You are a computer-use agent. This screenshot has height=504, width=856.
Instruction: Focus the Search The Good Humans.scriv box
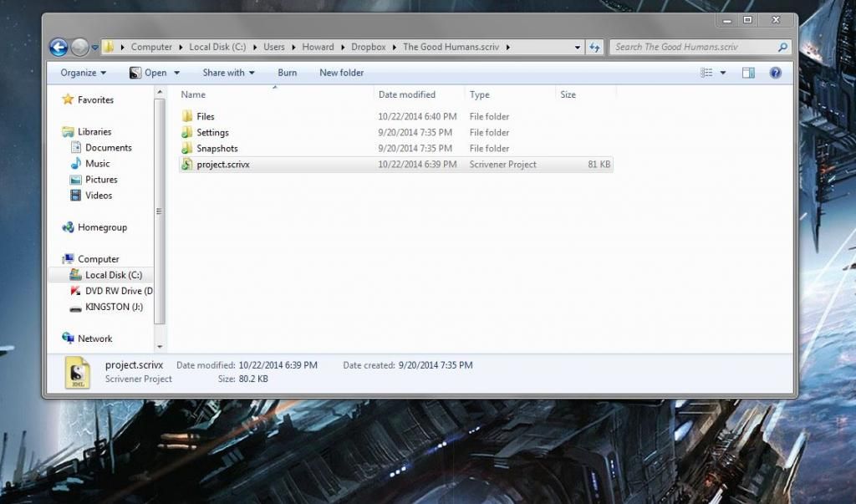click(x=701, y=47)
